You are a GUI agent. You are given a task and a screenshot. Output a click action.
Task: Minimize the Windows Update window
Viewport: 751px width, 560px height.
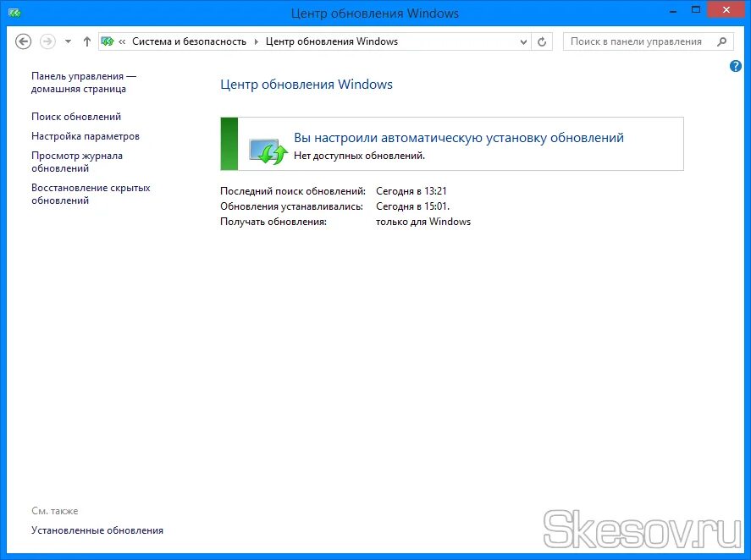[673, 10]
